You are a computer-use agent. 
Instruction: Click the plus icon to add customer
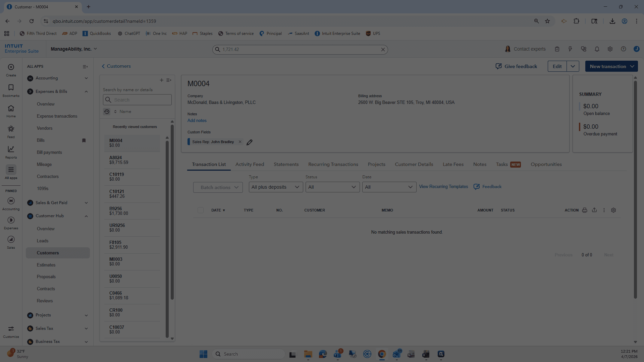click(x=162, y=80)
